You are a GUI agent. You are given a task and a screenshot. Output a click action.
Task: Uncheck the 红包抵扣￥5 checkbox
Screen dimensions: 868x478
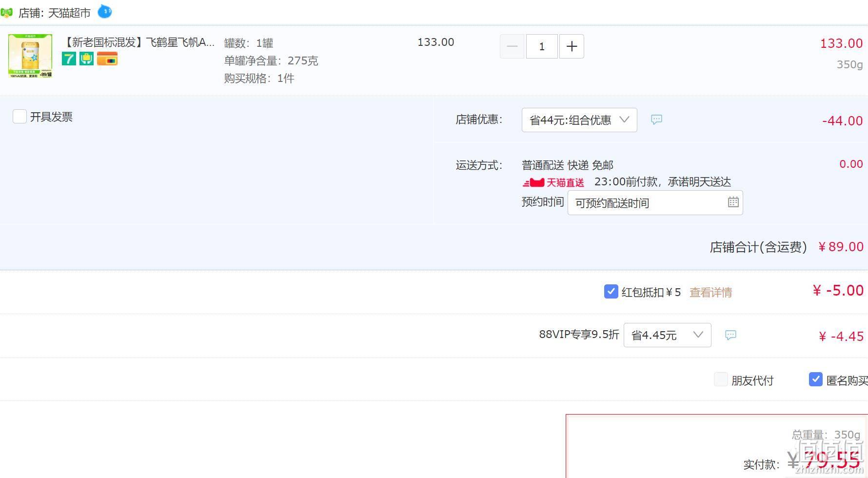click(611, 292)
